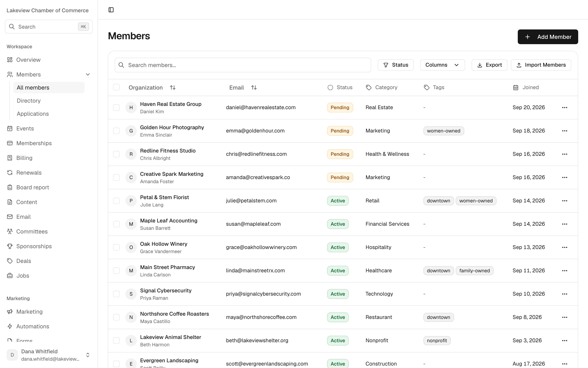
Task: Open Marketing megaphone icon in sidebar
Action: click(10, 312)
